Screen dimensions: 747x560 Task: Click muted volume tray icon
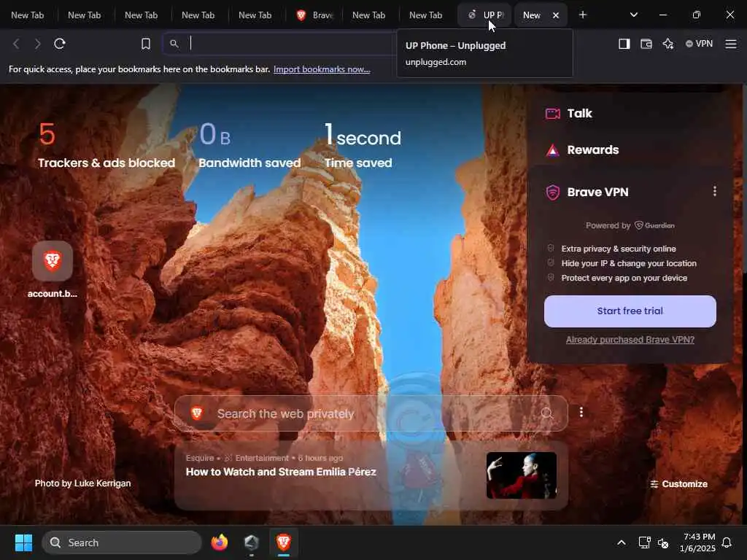point(663,542)
